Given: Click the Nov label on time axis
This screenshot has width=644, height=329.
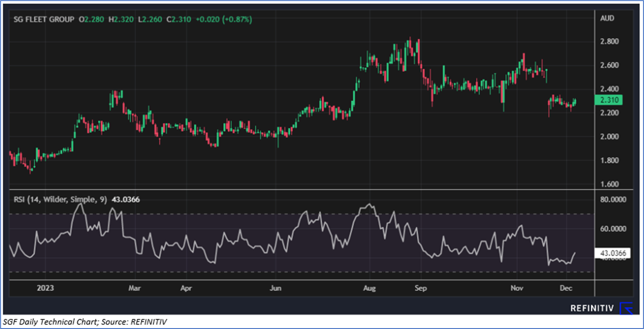Looking at the screenshot, I should (x=517, y=288).
